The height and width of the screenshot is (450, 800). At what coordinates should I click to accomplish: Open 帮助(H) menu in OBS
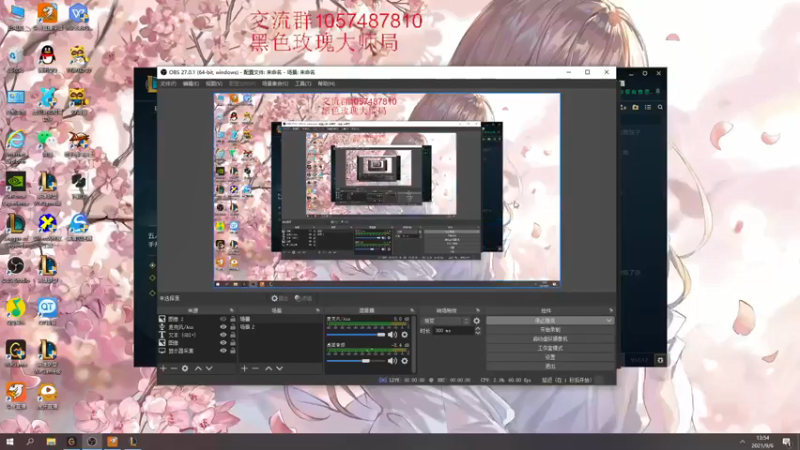coord(326,84)
